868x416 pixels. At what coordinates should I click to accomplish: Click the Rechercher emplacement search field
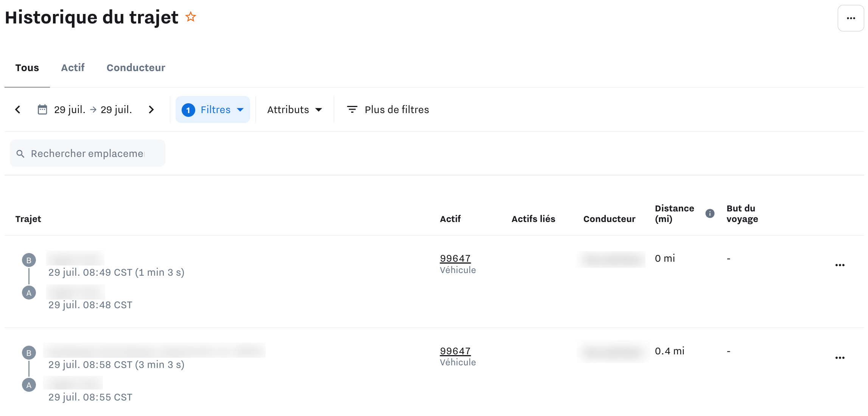point(88,154)
